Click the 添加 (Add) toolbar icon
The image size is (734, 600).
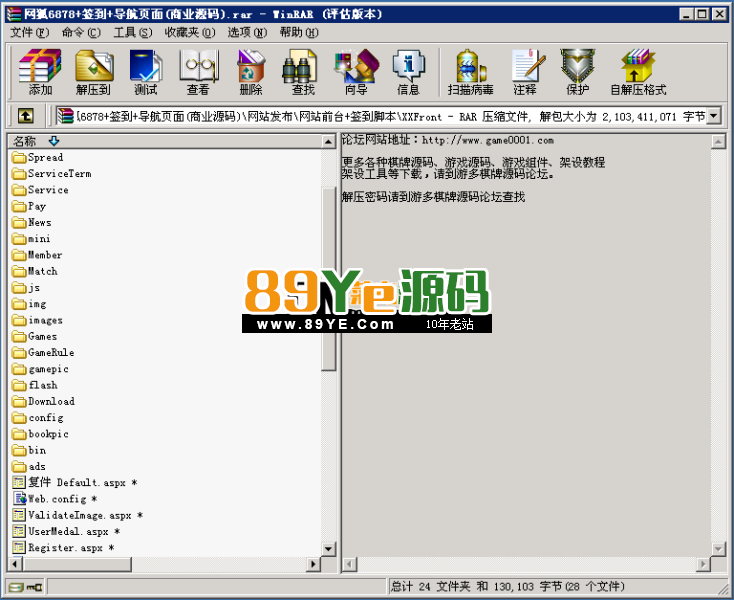point(40,72)
